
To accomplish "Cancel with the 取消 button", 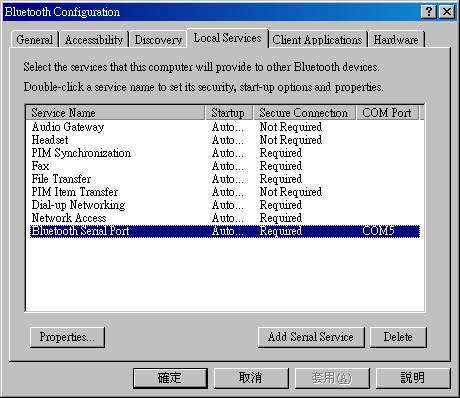I will 251,378.
